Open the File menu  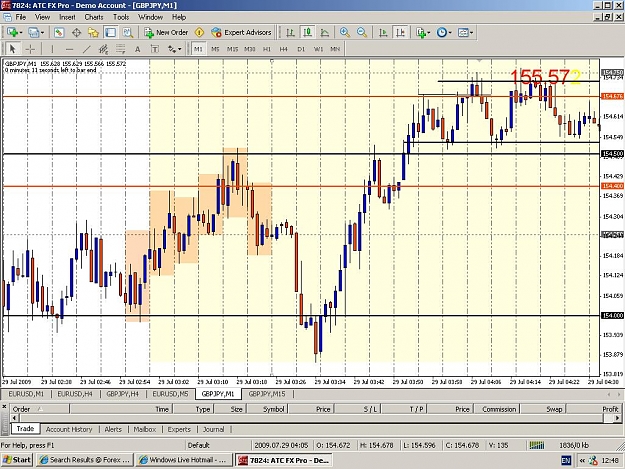21,17
